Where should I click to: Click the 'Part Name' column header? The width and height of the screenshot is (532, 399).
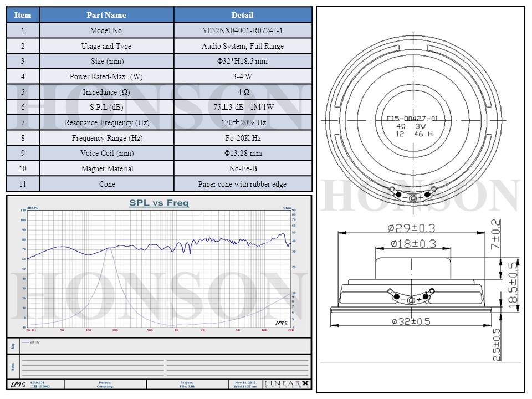106,15
